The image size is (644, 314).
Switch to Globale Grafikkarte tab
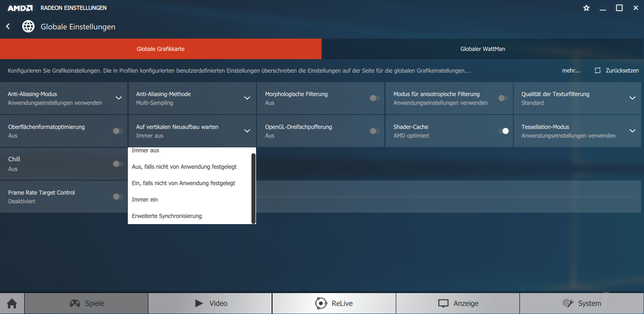[161, 49]
